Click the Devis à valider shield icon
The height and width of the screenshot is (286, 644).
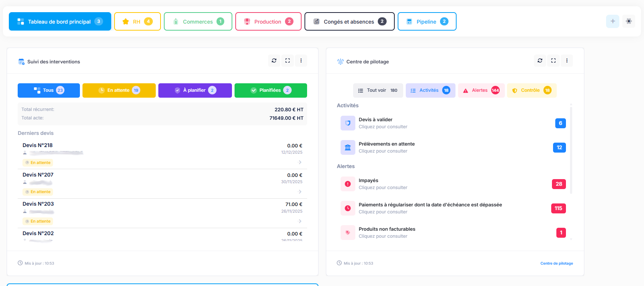coord(348,123)
